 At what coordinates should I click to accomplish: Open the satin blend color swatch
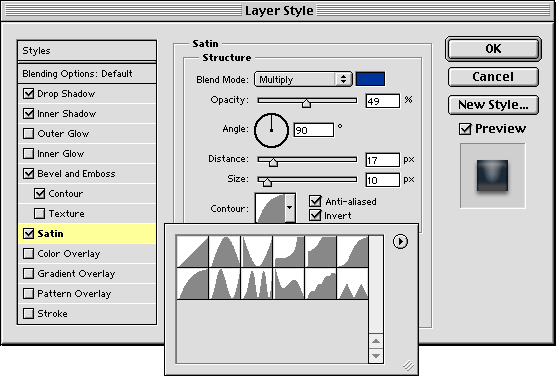coord(370,79)
